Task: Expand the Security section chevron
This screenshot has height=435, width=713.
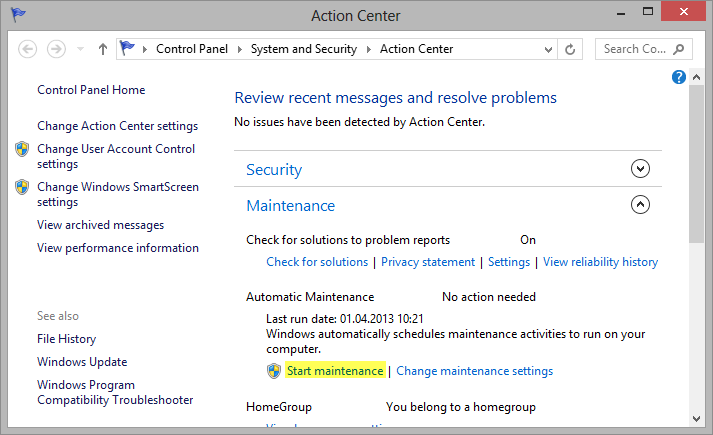Action: 640,169
